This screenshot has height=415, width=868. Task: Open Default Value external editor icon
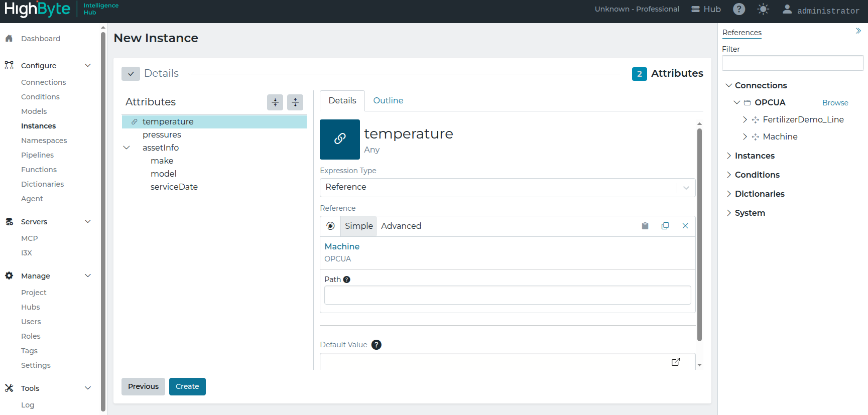(676, 362)
